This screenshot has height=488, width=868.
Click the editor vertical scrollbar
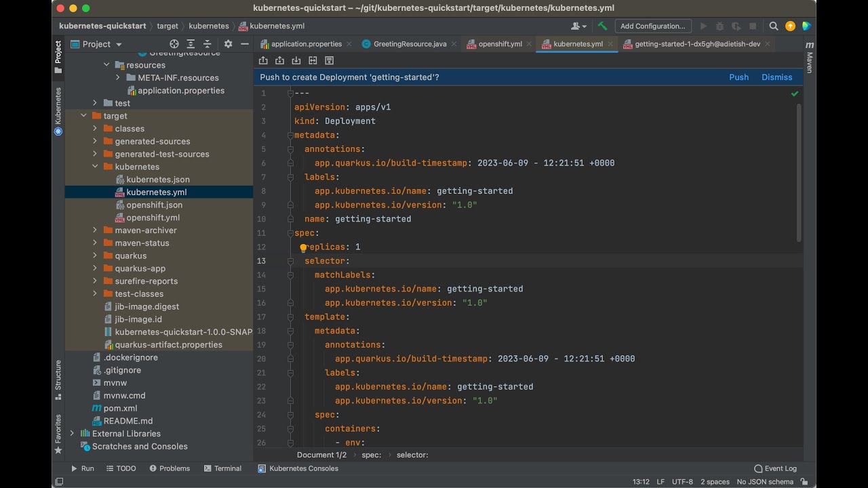click(799, 173)
